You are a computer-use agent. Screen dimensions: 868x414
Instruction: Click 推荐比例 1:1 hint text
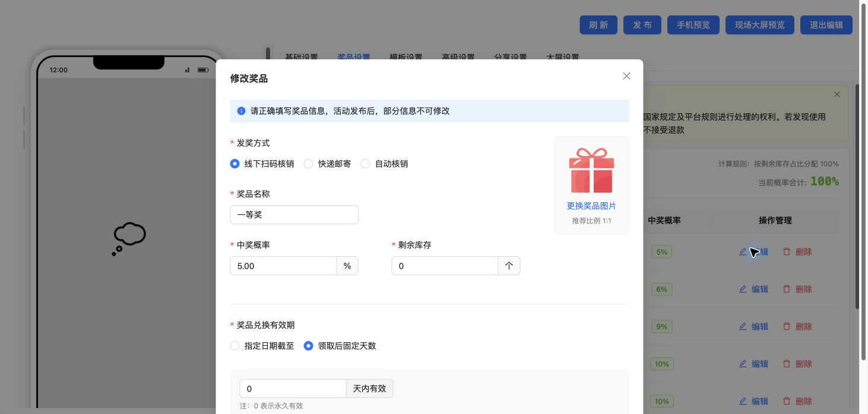point(591,221)
